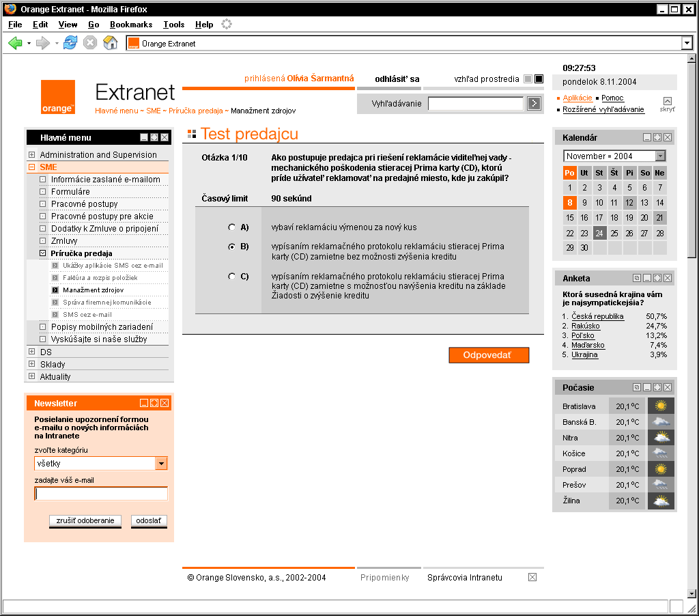Click the page vertical scrollbar down arrow
Viewport: 699px width, 616px height.
point(691,593)
